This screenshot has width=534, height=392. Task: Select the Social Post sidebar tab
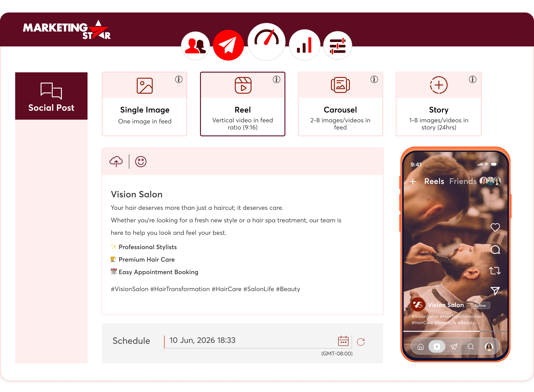51,96
